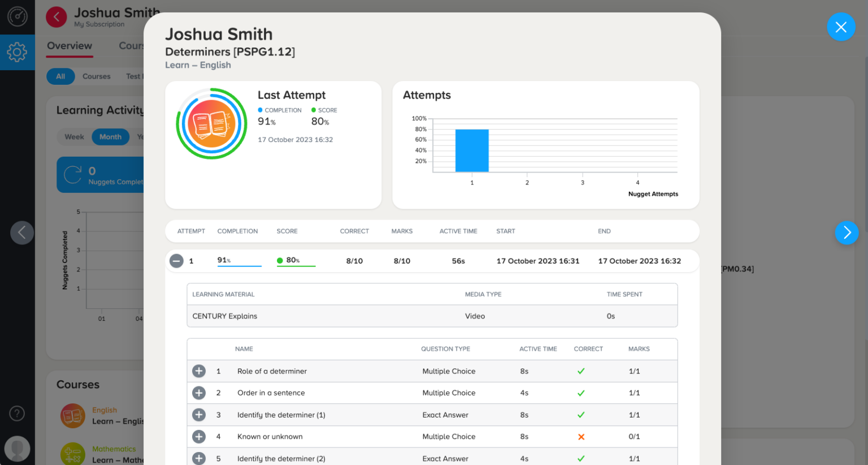Select attempt 1 bar in Attempts chart
This screenshot has height=465, width=868.
click(472, 150)
